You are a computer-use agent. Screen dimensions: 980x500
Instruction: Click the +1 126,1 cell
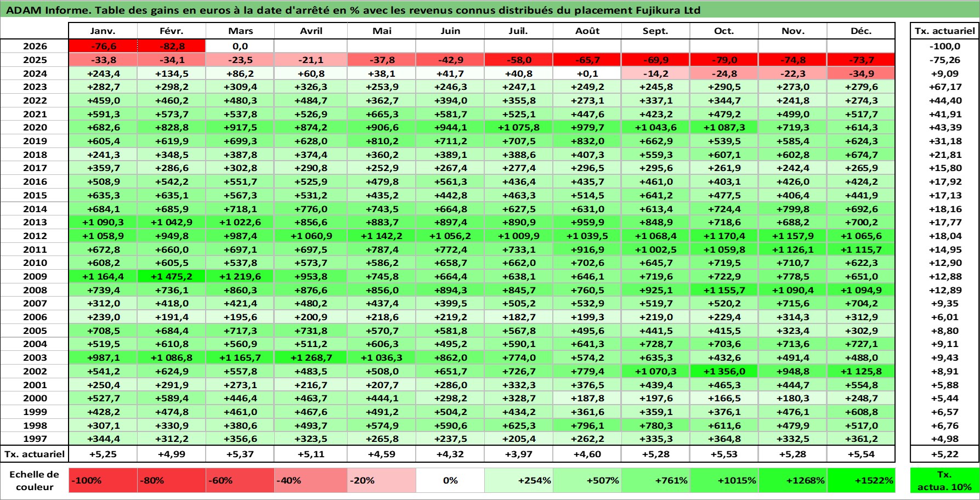click(x=792, y=249)
